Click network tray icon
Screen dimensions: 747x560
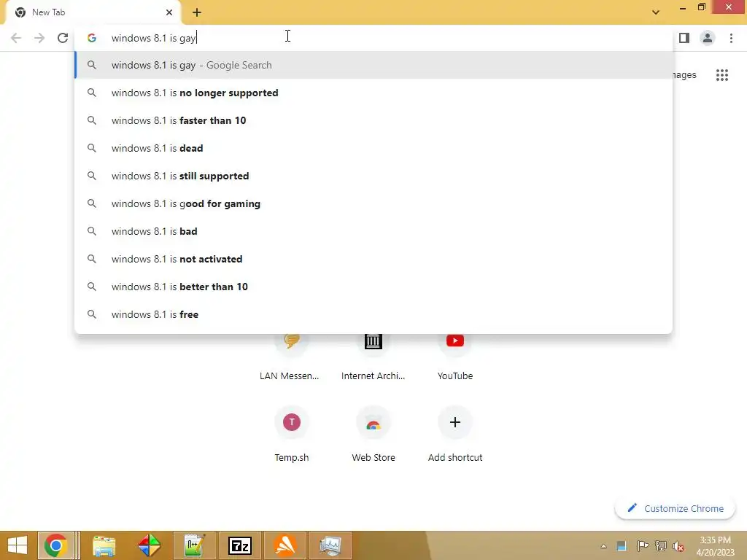[661, 545]
